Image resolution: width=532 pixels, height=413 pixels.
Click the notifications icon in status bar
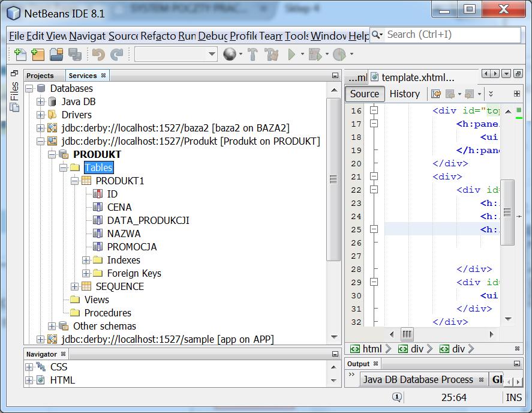pos(397,397)
